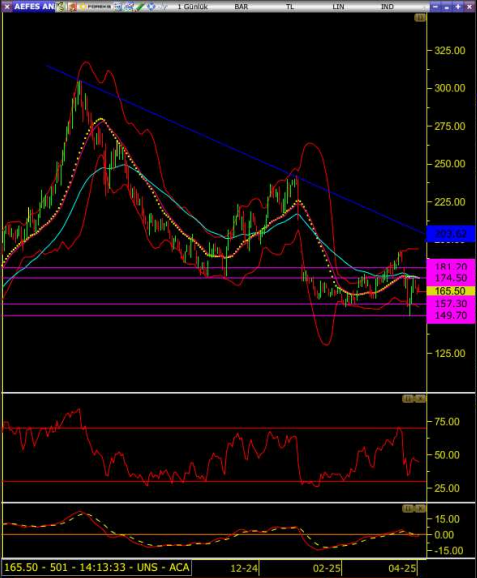Close the RSI indicator panel
Viewport: 477px width, 578px height.
tap(420, 399)
